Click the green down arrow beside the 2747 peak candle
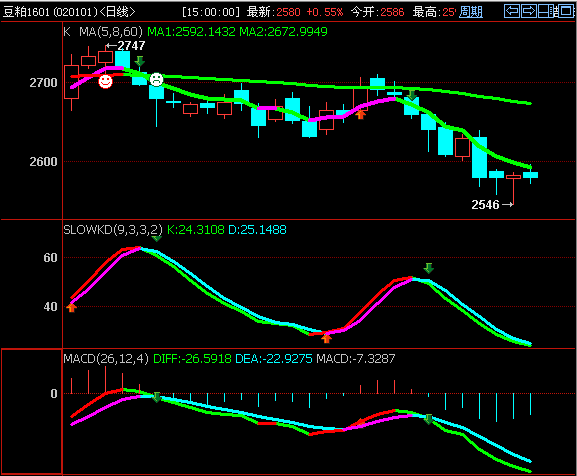577x476 pixels. (x=139, y=61)
